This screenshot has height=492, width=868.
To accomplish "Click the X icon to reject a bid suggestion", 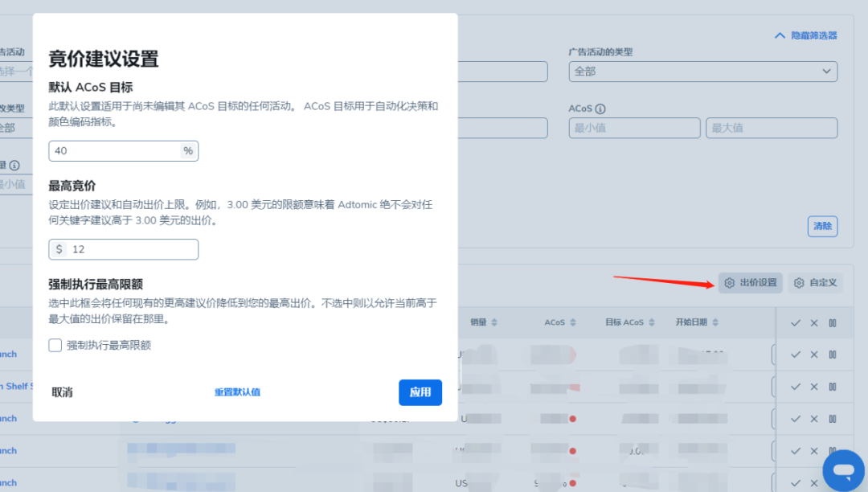I will pos(814,354).
